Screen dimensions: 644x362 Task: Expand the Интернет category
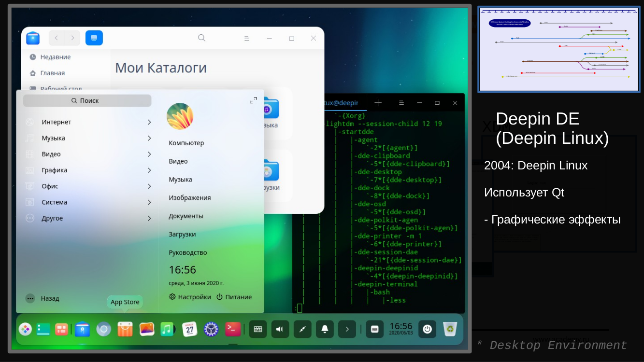coord(88,122)
